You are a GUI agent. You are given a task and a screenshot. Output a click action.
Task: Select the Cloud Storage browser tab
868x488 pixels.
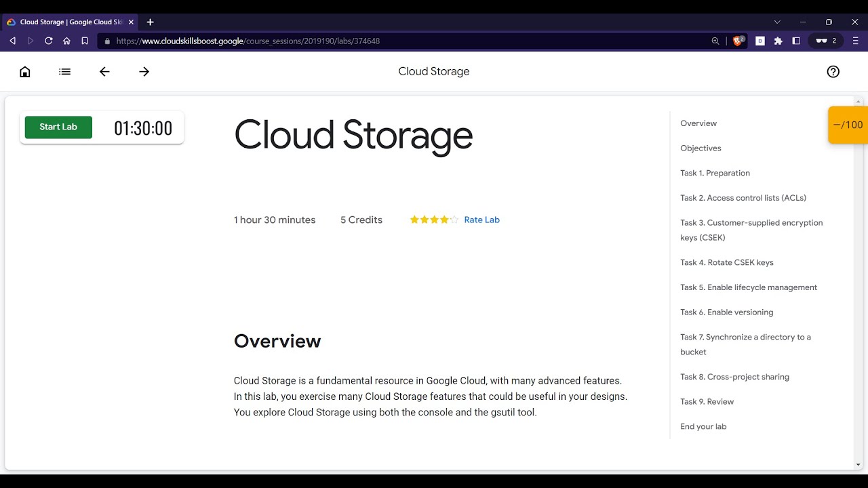coord(69,22)
